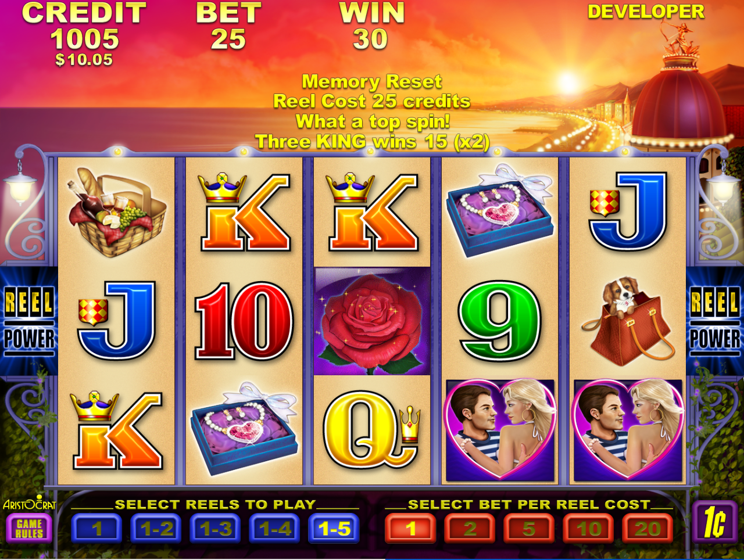Click the green 9 symbol

point(500,321)
